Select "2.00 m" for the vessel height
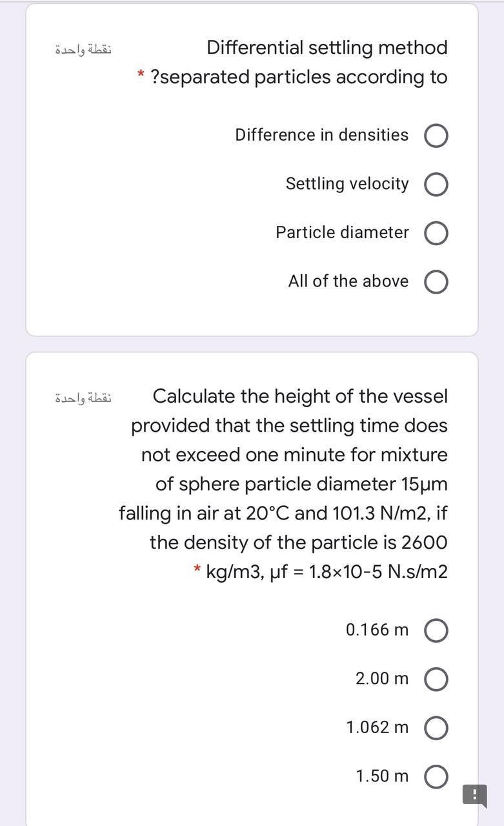Image resolution: width=504 pixels, height=826 pixels. pos(436,678)
